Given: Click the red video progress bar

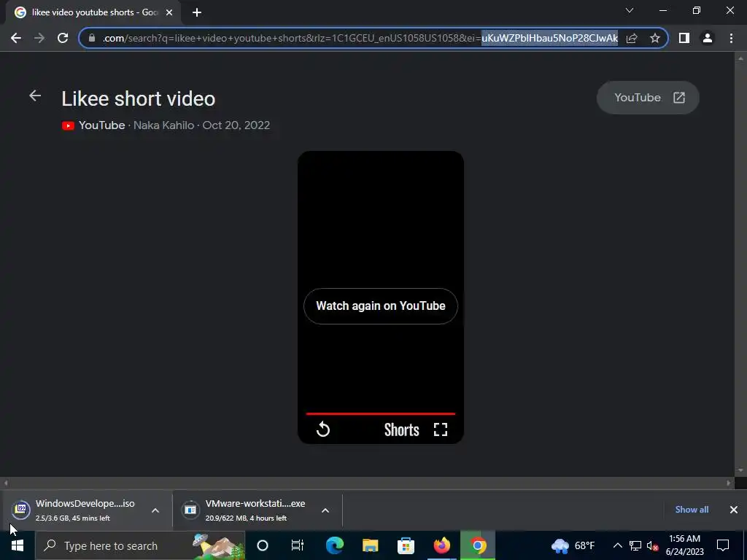Looking at the screenshot, I should click(x=381, y=414).
